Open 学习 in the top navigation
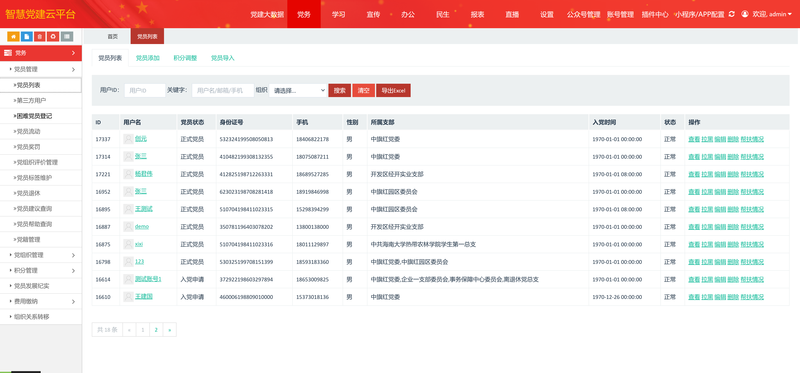Viewport: 800px width, 373px height. (338, 14)
